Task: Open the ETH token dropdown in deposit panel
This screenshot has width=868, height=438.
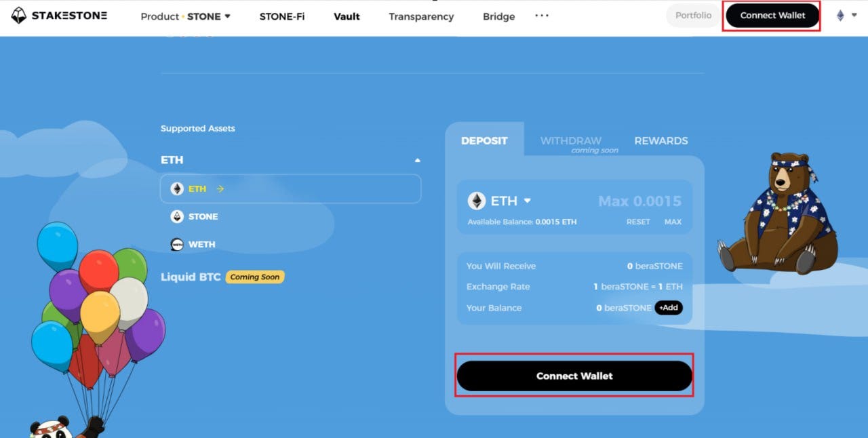Action: (x=500, y=201)
